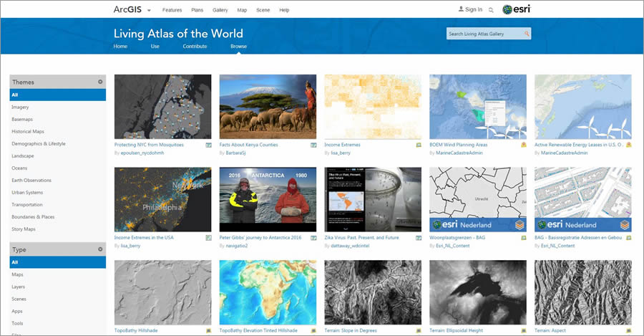This screenshot has width=644, height=336.
Task: Click map type icon beside Income Extremes
Action: pyautogui.click(x=419, y=145)
